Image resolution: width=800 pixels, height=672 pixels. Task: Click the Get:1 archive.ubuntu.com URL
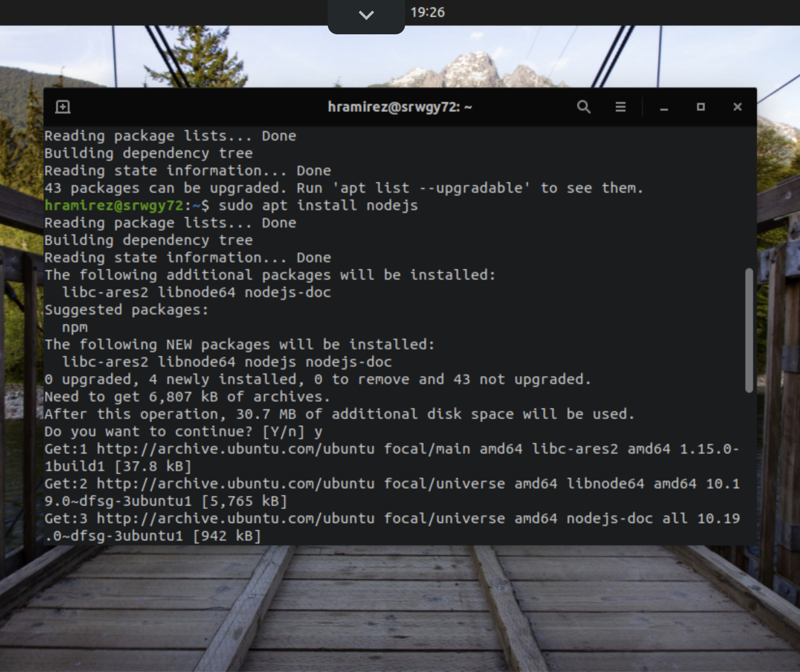tap(235, 449)
